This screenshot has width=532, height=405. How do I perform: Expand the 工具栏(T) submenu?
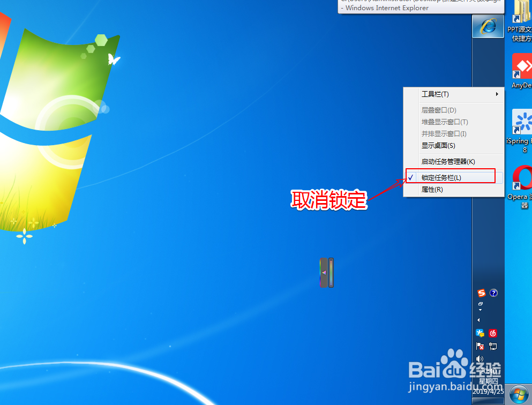tap(454, 94)
